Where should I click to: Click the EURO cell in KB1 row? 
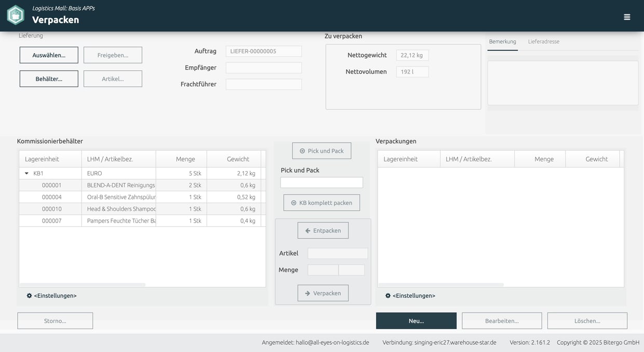pos(118,173)
